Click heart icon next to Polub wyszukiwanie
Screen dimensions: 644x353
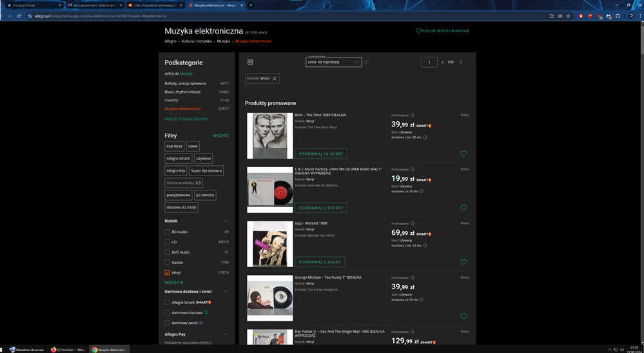coord(418,31)
